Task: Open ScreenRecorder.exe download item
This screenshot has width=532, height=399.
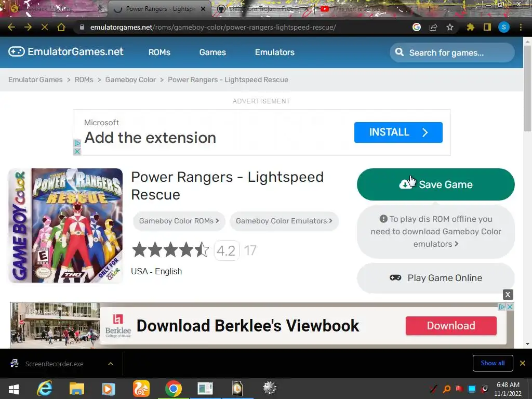Action: (54, 364)
